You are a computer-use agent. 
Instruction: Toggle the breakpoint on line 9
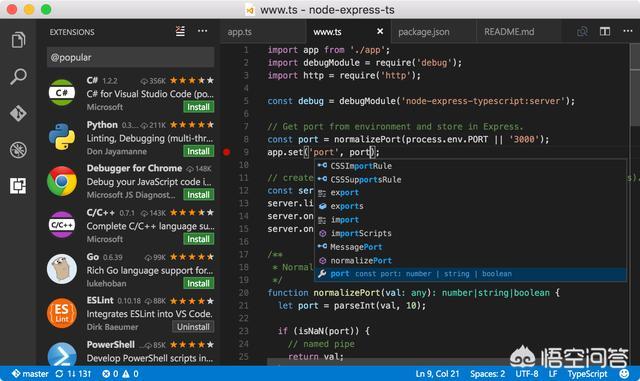[x=227, y=152]
